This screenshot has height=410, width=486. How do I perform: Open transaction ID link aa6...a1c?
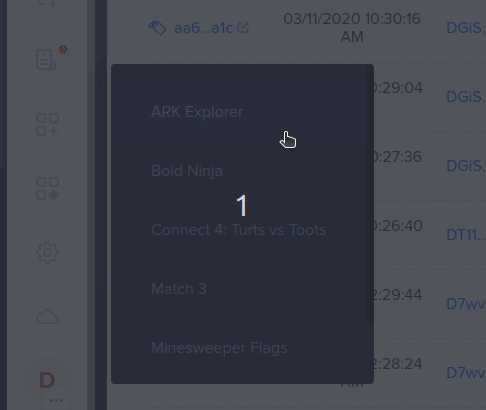pos(203,28)
